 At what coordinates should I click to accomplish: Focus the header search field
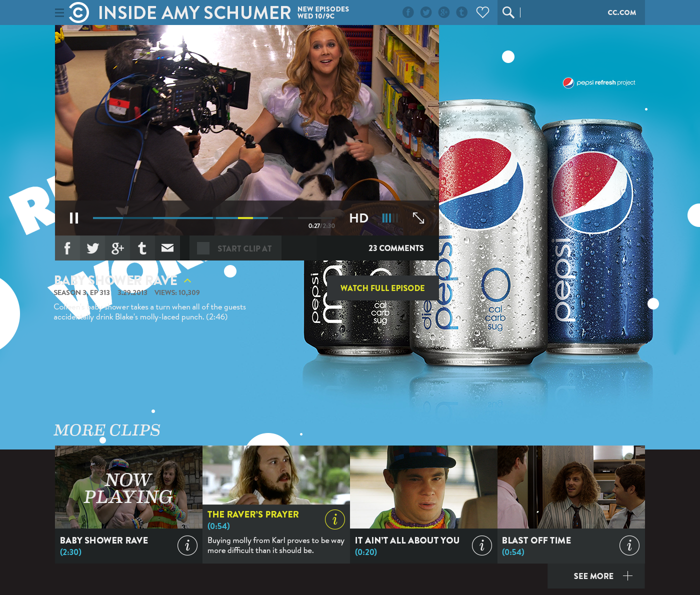[560, 12]
